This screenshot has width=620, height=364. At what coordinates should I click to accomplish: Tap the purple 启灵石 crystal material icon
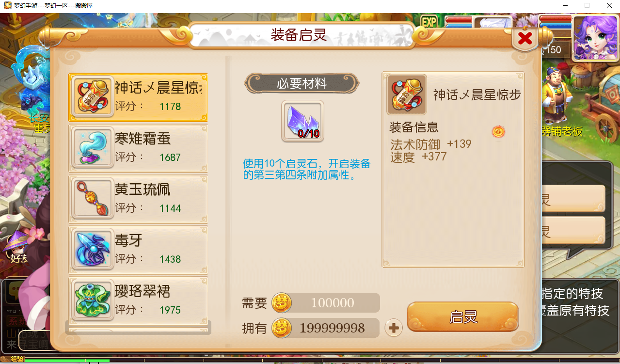(x=302, y=121)
